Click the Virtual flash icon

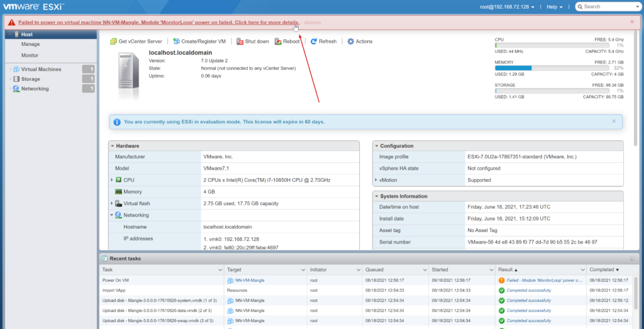click(x=119, y=203)
